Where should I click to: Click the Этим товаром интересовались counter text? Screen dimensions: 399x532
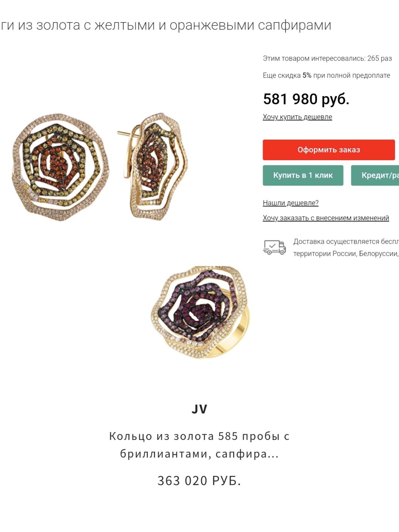(x=327, y=58)
